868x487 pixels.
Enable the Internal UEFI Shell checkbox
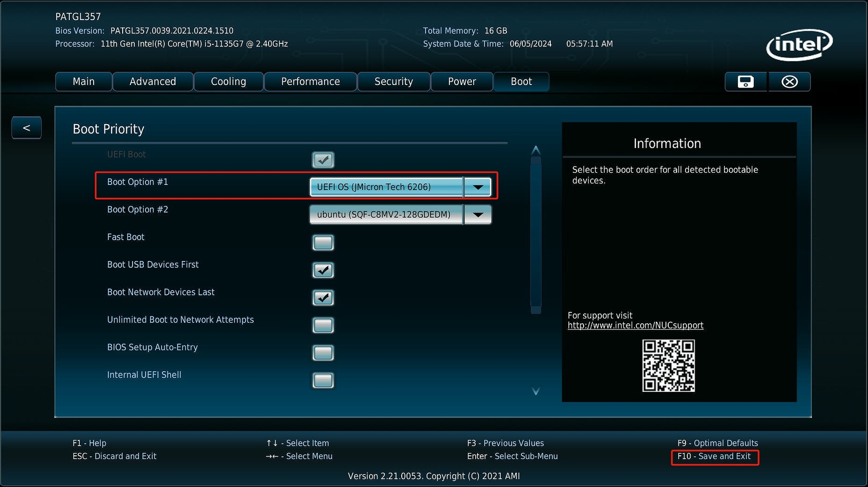coord(323,380)
